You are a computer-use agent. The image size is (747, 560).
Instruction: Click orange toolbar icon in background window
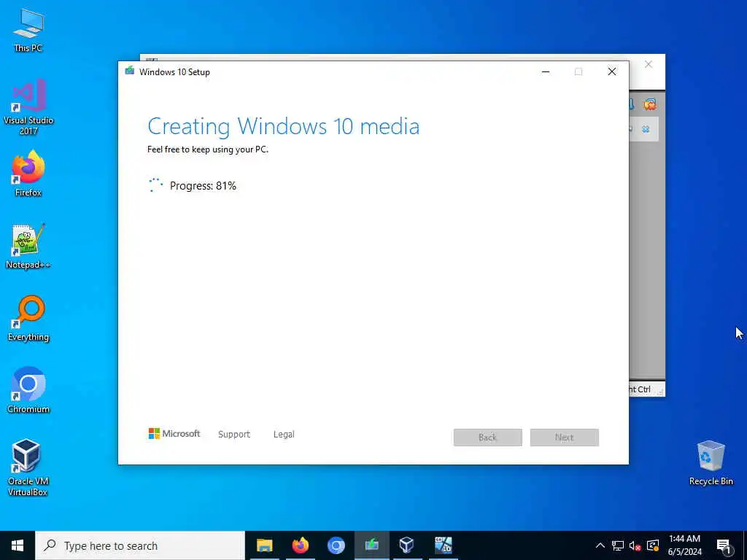[x=650, y=104]
